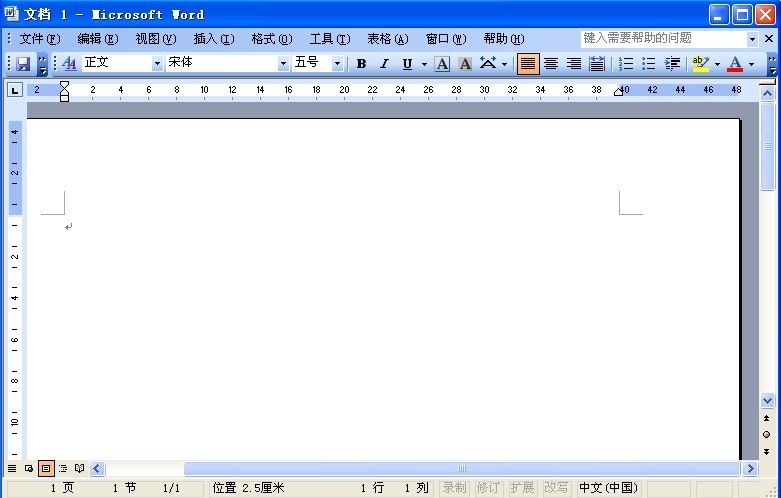Select distributed alignment
This screenshot has width=781, height=498.
click(597, 64)
